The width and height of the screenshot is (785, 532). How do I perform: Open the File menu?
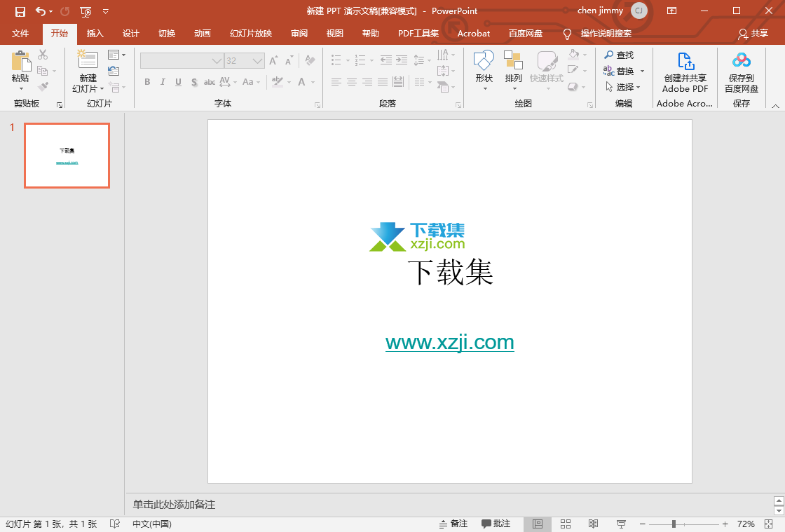[x=20, y=34]
